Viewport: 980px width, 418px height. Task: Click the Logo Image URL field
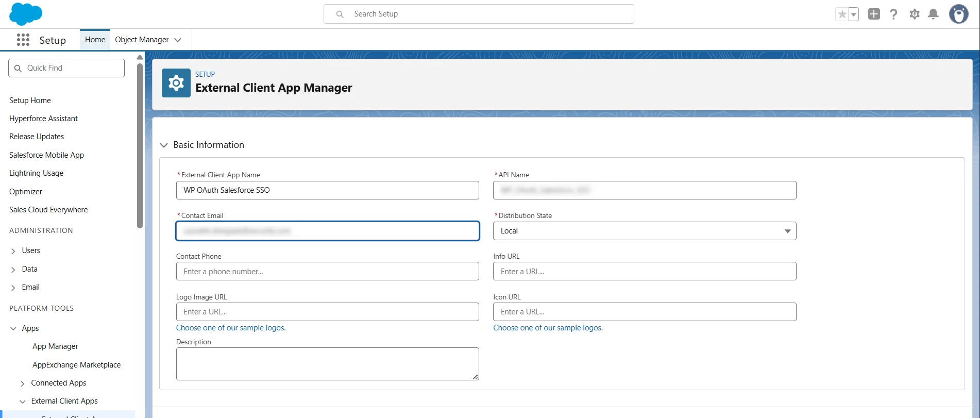pyautogui.click(x=327, y=312)
